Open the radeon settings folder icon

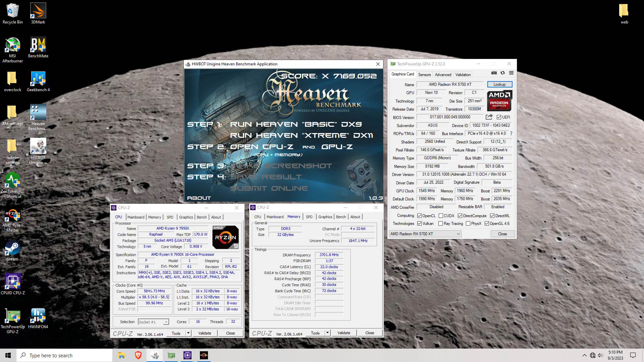point(13,152)
